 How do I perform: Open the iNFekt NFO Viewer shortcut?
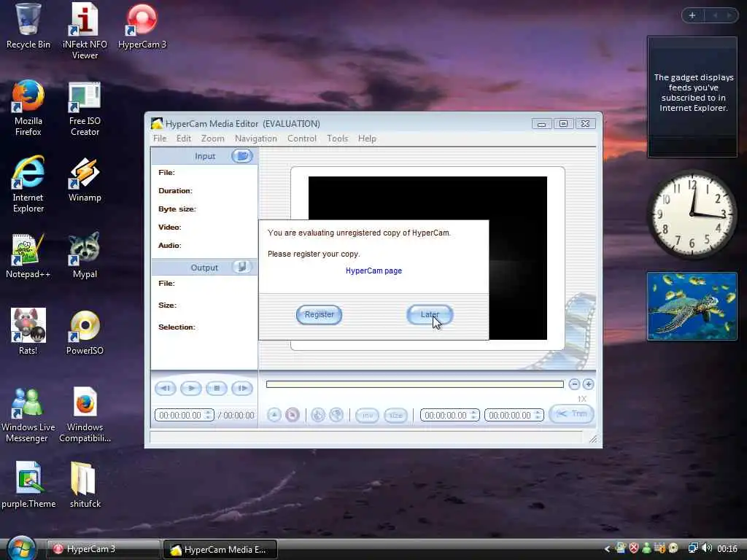coord(85,31)
